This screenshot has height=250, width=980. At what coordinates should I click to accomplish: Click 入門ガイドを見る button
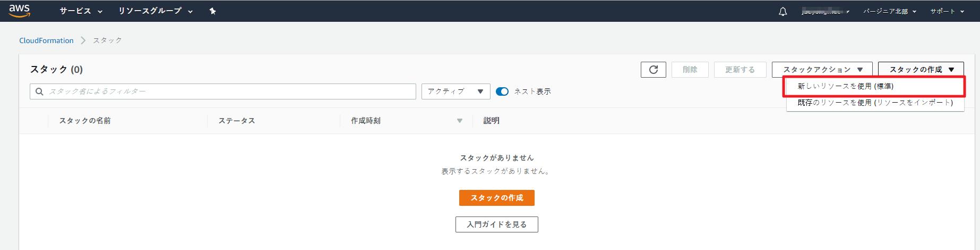click(496, 224)
